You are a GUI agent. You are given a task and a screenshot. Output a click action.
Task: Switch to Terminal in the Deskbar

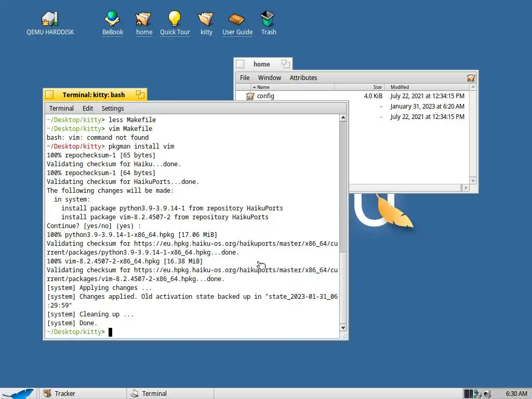pos(170,394)
